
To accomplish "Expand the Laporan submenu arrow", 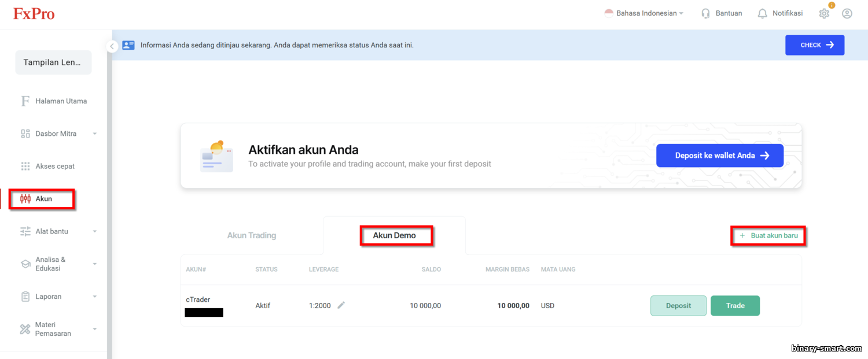I will point(95,297).
